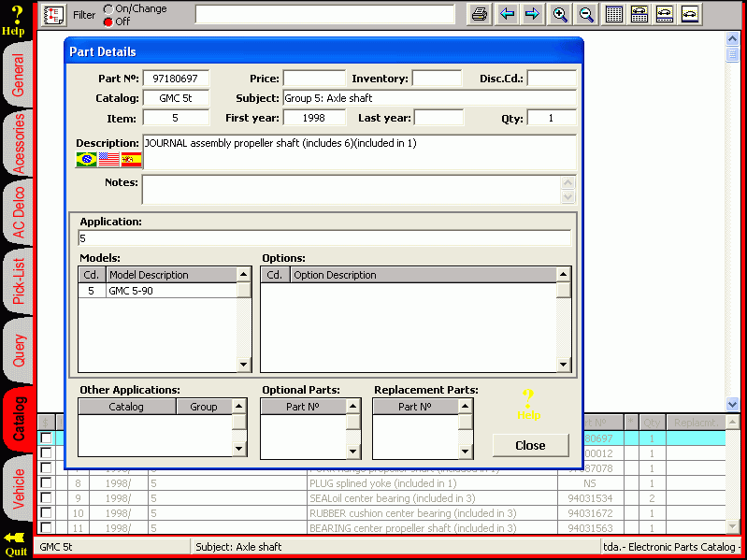Switch to full table view icon
Viewport: 747px width, 560px height.
point(613,14)
